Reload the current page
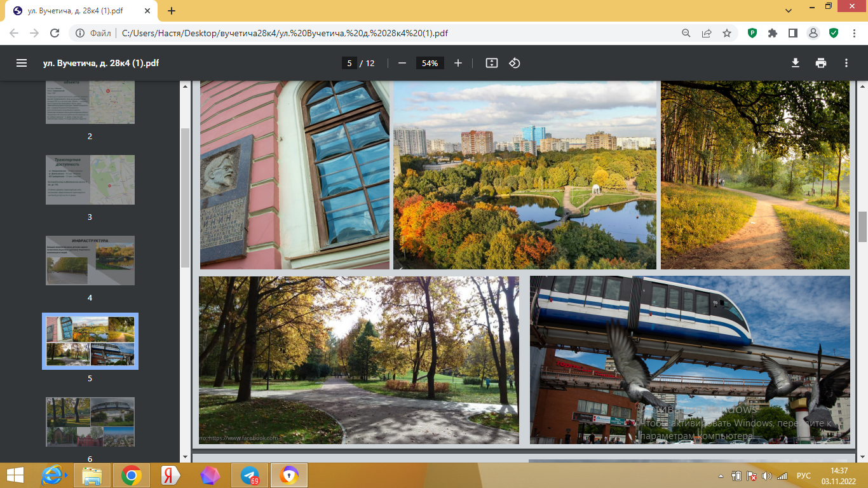This screenshot has width=868, height=488. tap(55, 33)
